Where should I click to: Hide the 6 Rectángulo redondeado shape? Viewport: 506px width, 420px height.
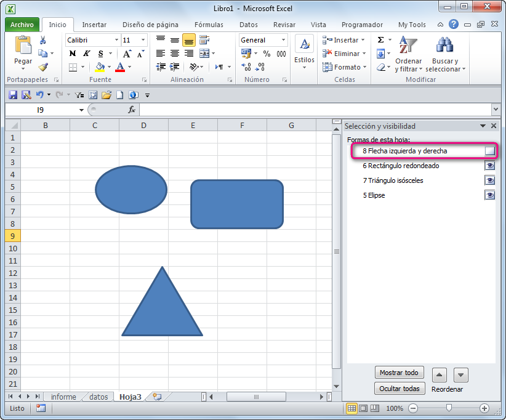[489, 166]
